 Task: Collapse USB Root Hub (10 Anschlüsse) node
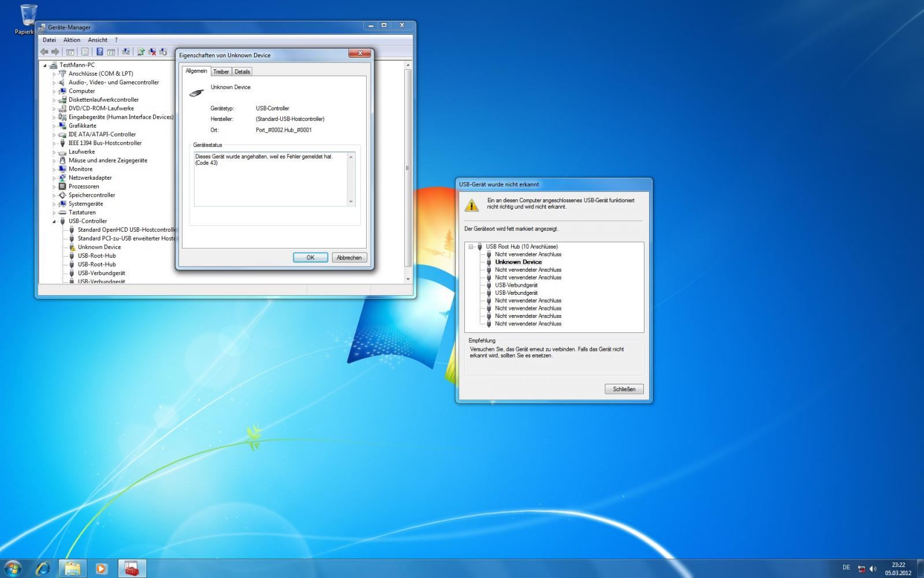(x=471, y=247)
